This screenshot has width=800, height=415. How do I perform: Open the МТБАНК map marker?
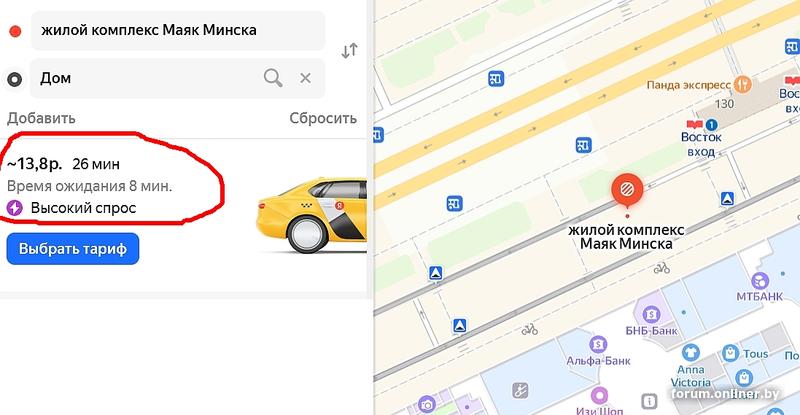(760, 281)
